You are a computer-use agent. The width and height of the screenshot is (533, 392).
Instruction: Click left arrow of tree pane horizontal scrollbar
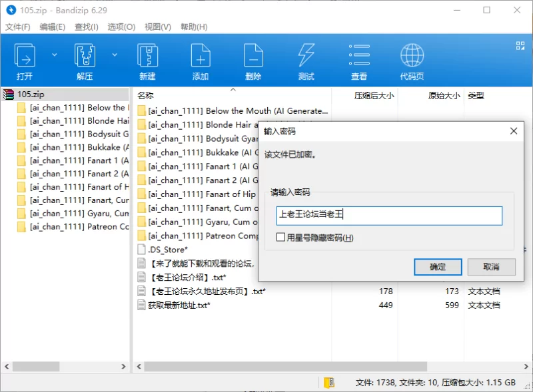click(7, 367)
